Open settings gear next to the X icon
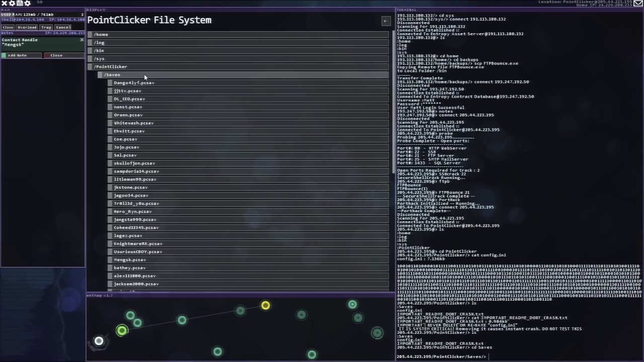 (x=12, y=4)
